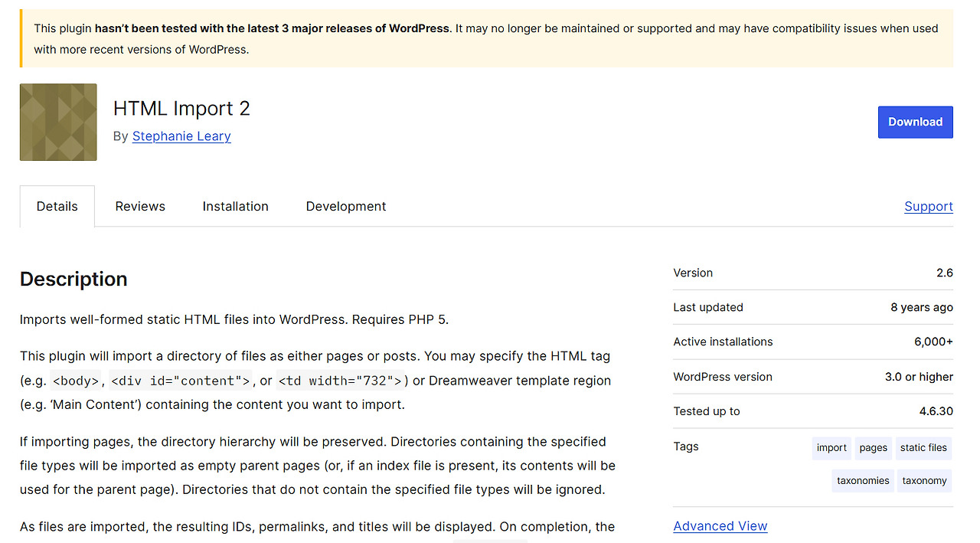Open the Development tab

click(x=345, y=206)
